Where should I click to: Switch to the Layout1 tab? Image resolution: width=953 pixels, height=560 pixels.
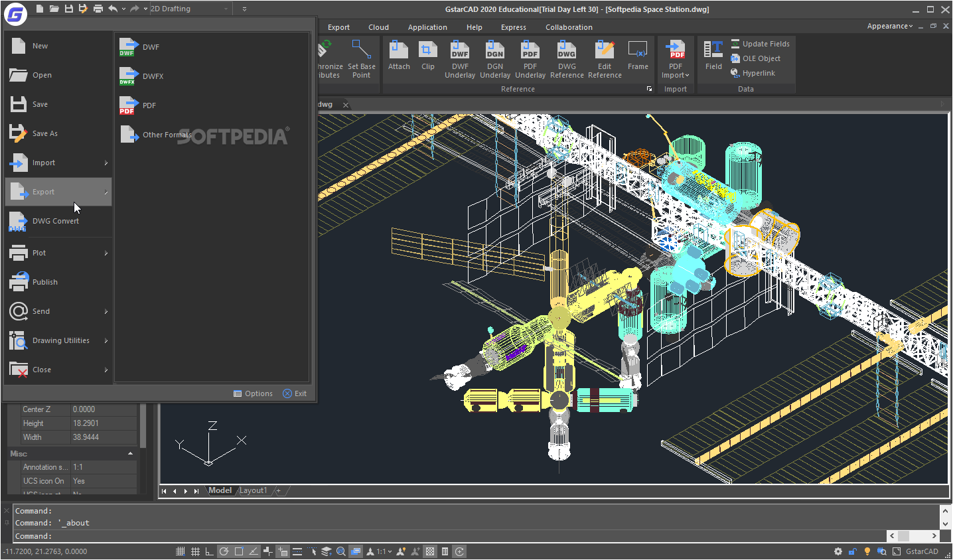[253, 491]
